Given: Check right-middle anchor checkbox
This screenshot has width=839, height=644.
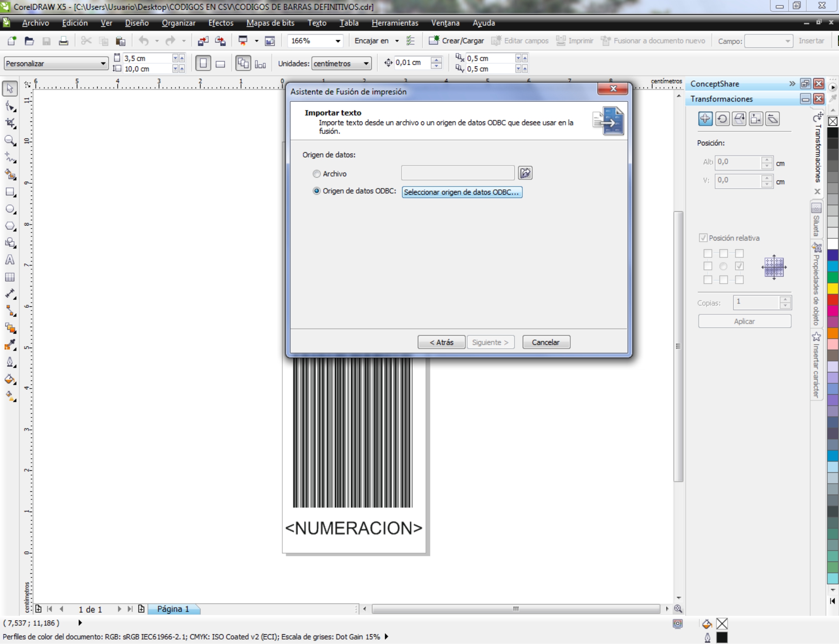Looking at the screenshot, I should (739, 266).
